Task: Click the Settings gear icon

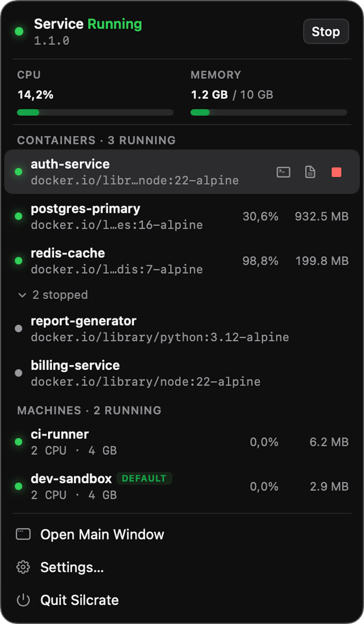Action: coord(23,567)
